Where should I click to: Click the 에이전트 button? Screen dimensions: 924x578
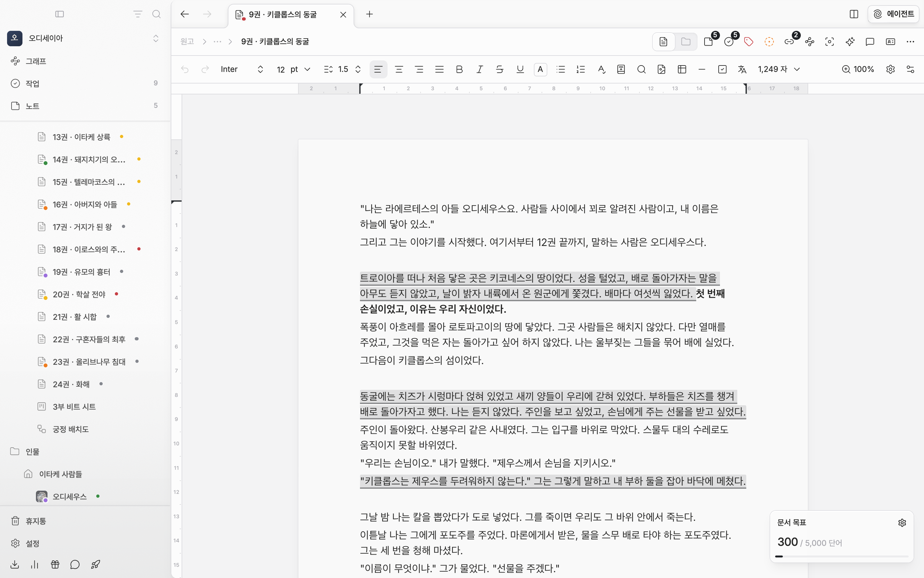pyautogui.click(x=894, y=14)
